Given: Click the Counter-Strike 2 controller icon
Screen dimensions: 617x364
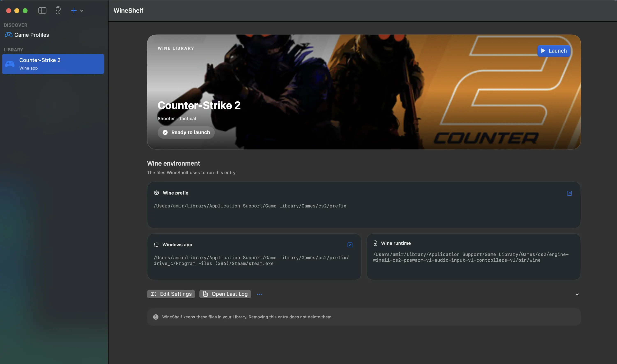Looking at the screenshot, I should click(x=10, y=64).
